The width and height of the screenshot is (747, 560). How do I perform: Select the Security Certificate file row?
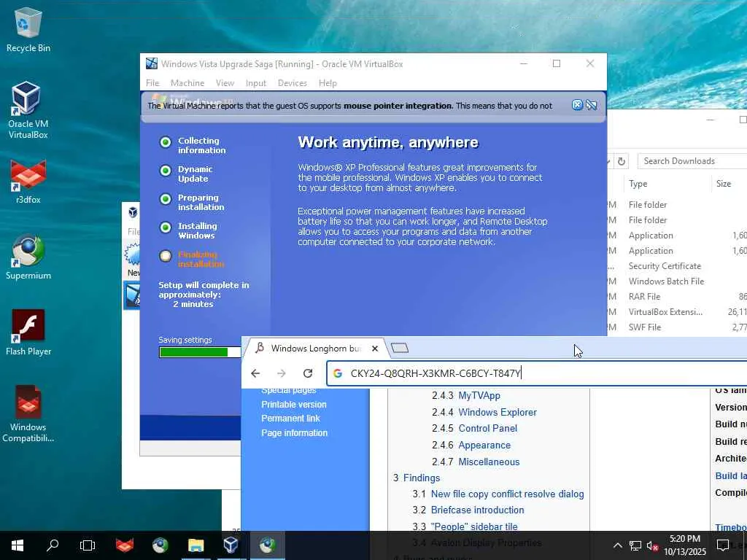pyautogui.click(x=677, y=266)
